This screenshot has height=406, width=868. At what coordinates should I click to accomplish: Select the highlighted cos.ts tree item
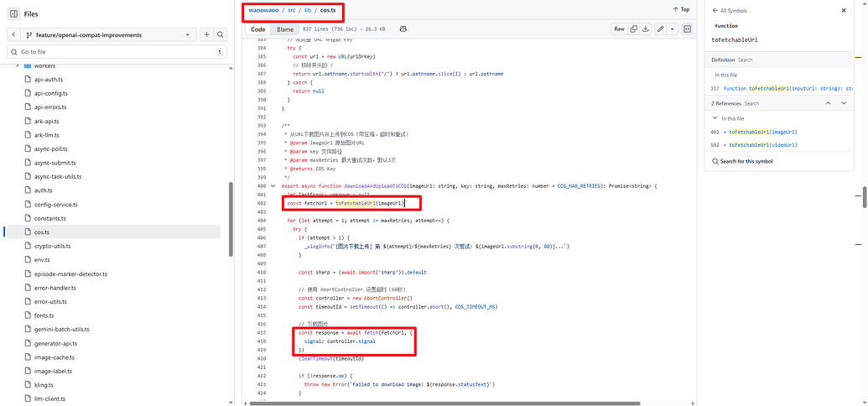113,232
